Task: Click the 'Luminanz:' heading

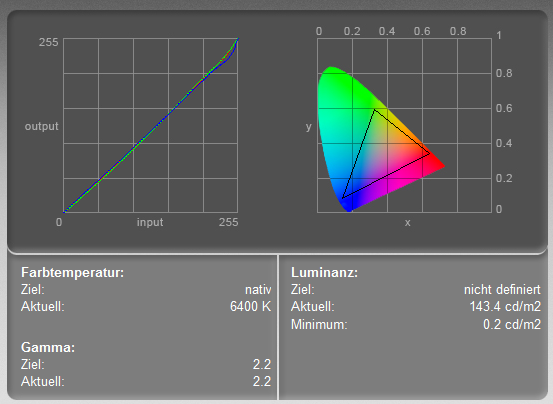Action: click(324, 273)
